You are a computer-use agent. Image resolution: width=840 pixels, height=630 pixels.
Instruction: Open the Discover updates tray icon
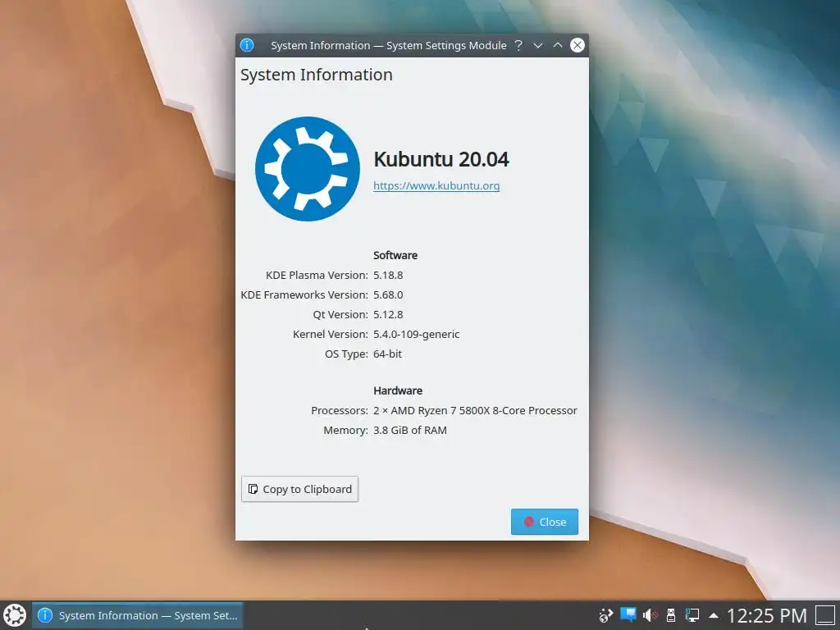[605, 615]
